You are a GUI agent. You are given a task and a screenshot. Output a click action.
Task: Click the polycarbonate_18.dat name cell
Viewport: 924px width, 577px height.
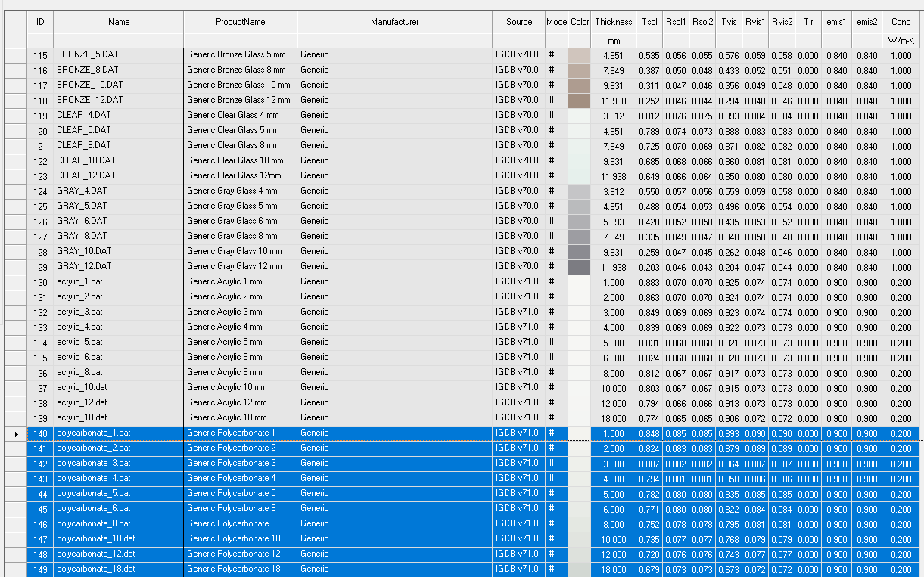click(119, 569)
